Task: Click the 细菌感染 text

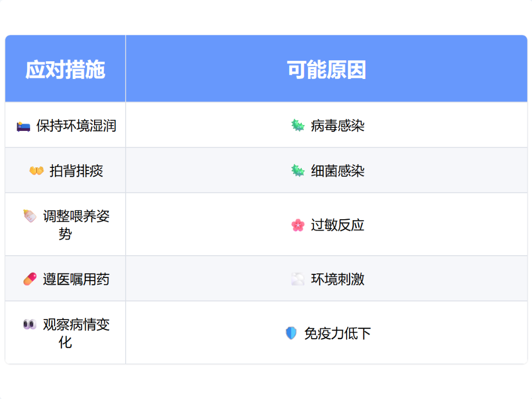Action: tap(338, 171)
